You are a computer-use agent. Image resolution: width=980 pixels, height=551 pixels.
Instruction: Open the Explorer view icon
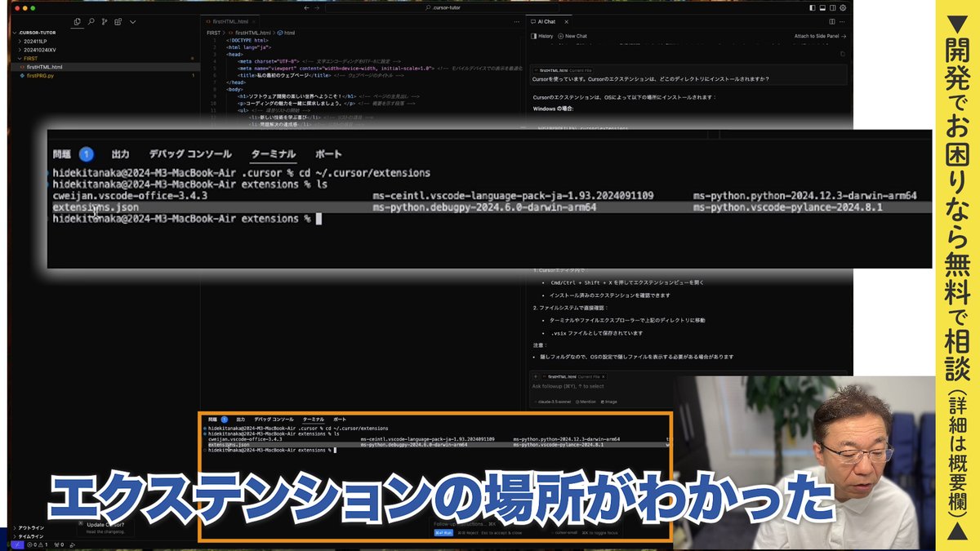77,21
